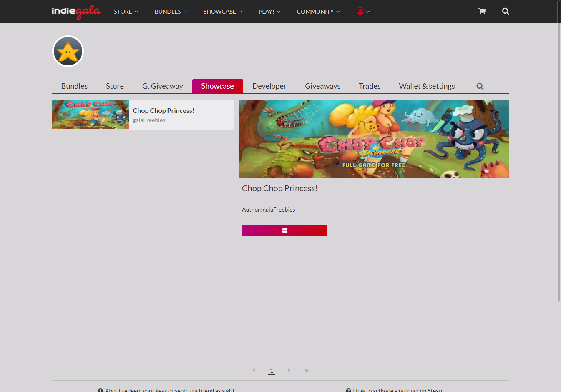
Task: Expand the PLAY! menu
Action: pyautogui.click(x=269, y=12)
